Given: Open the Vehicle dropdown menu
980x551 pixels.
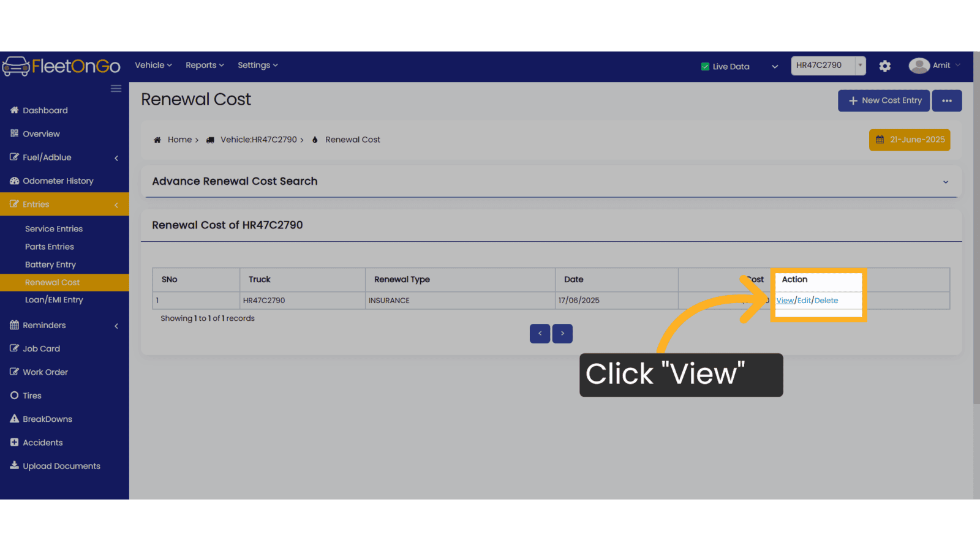Looking at the screenshot, I should 153,65.
